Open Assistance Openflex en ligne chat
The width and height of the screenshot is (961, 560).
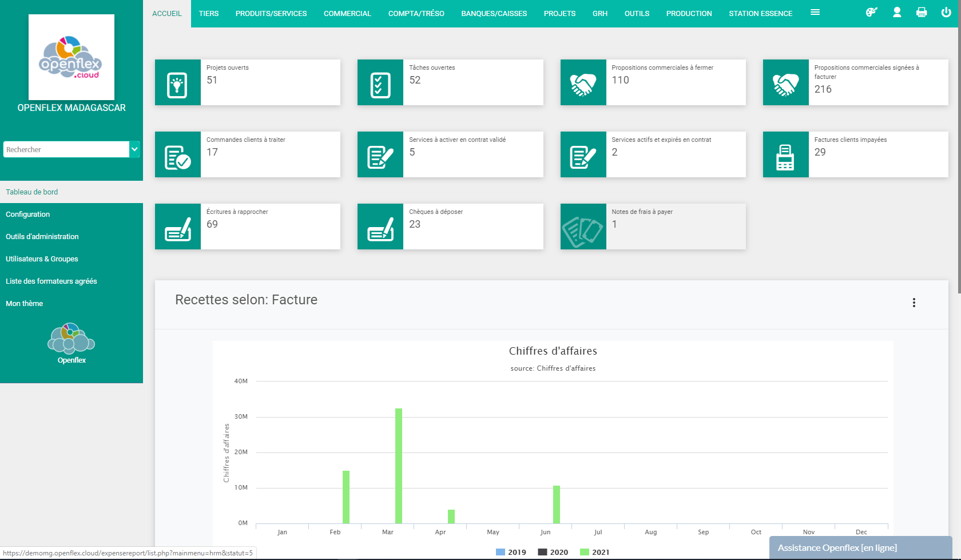tap(861, 548)
